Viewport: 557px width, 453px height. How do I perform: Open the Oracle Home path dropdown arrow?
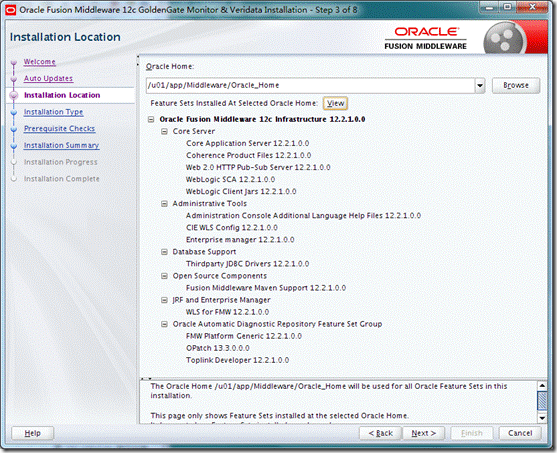[x=480, y=86]
